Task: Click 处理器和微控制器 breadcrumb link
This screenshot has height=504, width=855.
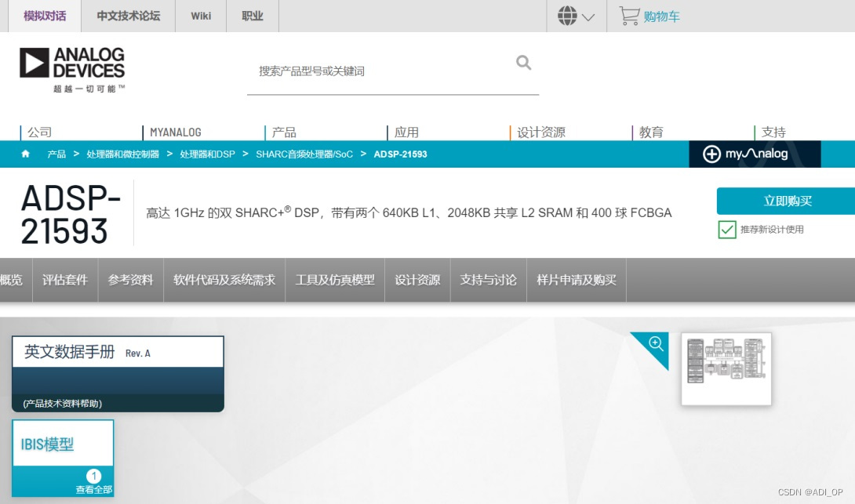Action: click(122, 154)
